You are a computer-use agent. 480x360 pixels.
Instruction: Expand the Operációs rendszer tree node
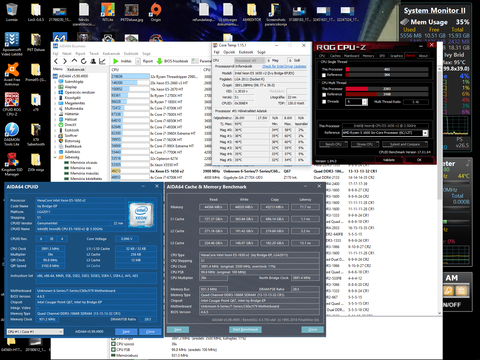(56, 92)
